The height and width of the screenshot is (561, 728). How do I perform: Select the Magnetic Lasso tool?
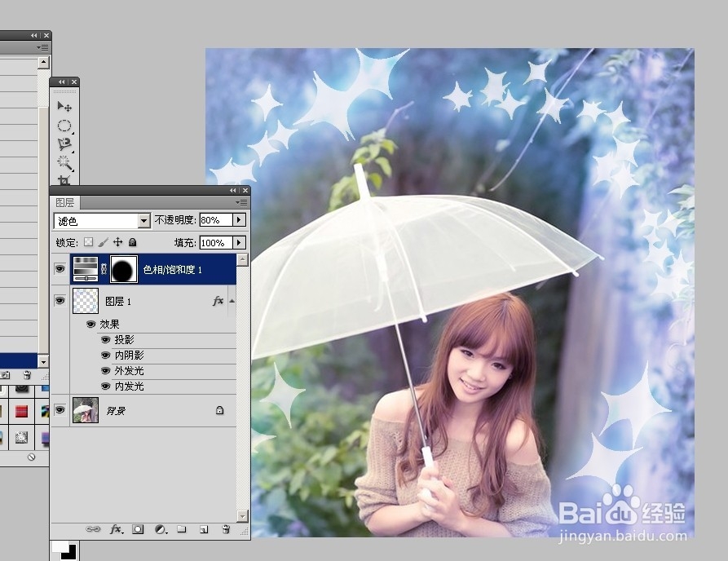(x=64, y=144)
